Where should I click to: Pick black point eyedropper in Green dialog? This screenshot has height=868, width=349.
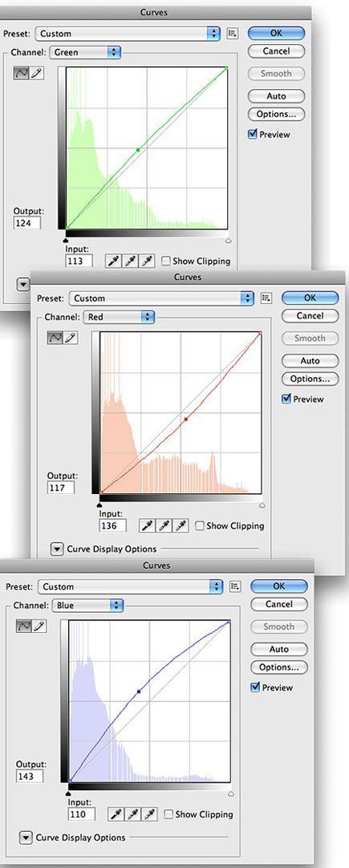click(x=112, y=261)
